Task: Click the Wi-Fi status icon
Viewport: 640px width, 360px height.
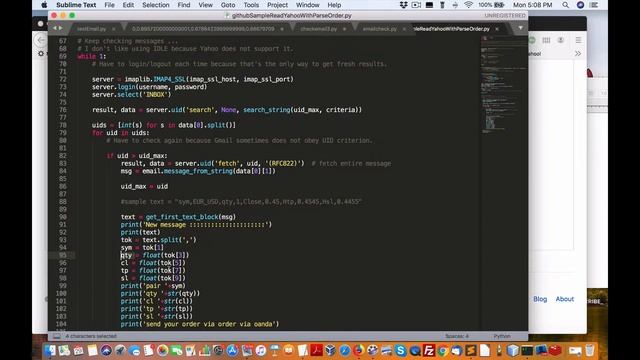Action: (x=468, y=5)
